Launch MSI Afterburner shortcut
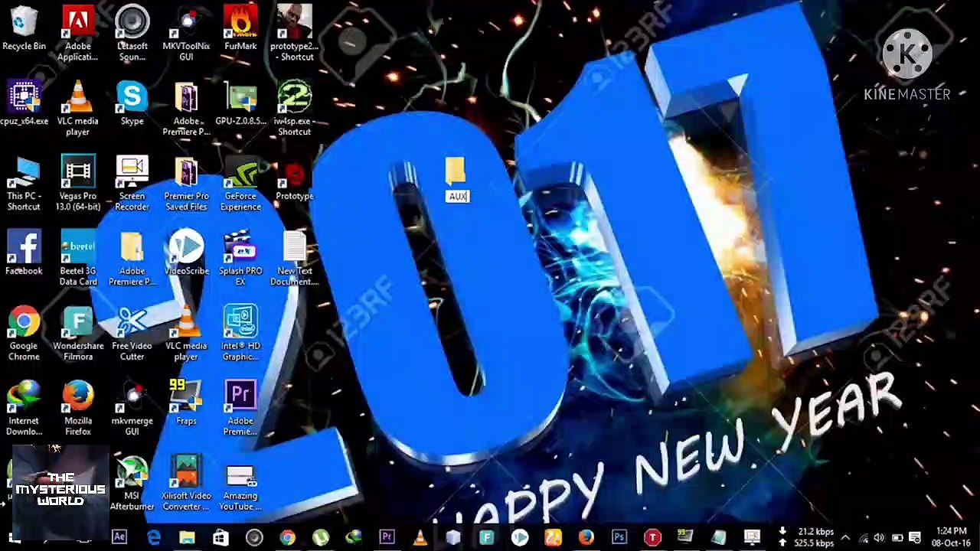The image size is (980, 551). (132, 484)
